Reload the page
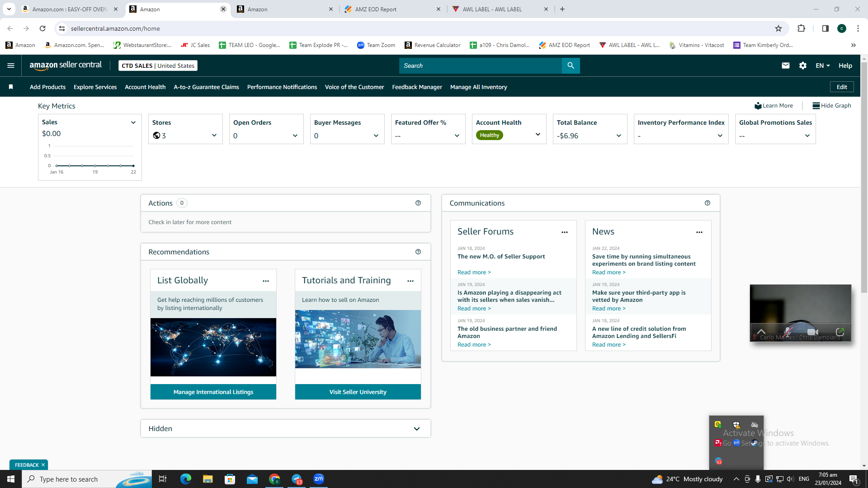 pyautogui.click(x=42, y=28)
